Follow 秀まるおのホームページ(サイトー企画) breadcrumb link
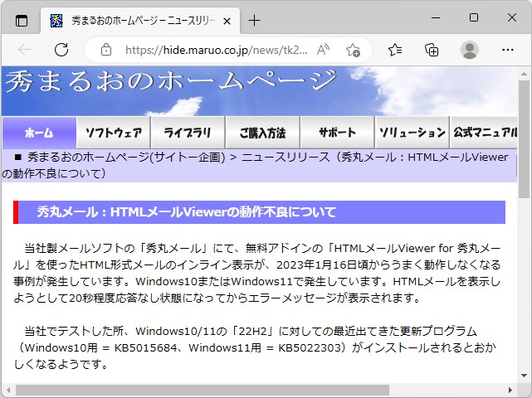This screenshot has height=398, width=532. pyautogui.click(x=126, y=158)
